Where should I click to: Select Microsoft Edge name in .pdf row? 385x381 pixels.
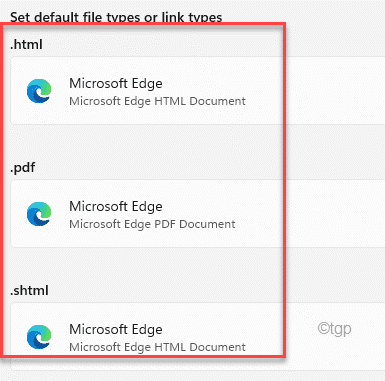tap(116, 206)
